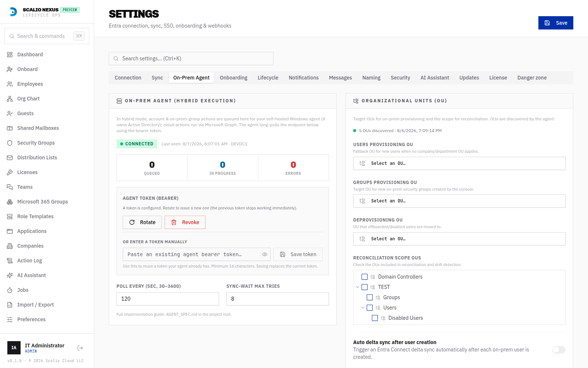Focus the manual bearer token field

(x=197, y=254)
